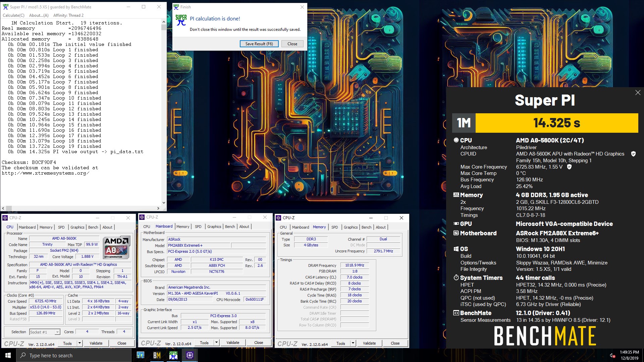644x362 pixels.
Task: Click Close in the Finish dialog
Action: click(292, 44)
